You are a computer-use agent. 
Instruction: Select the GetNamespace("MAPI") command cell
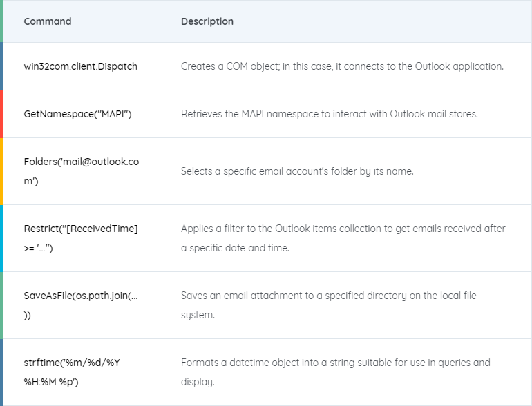(77, 114)
